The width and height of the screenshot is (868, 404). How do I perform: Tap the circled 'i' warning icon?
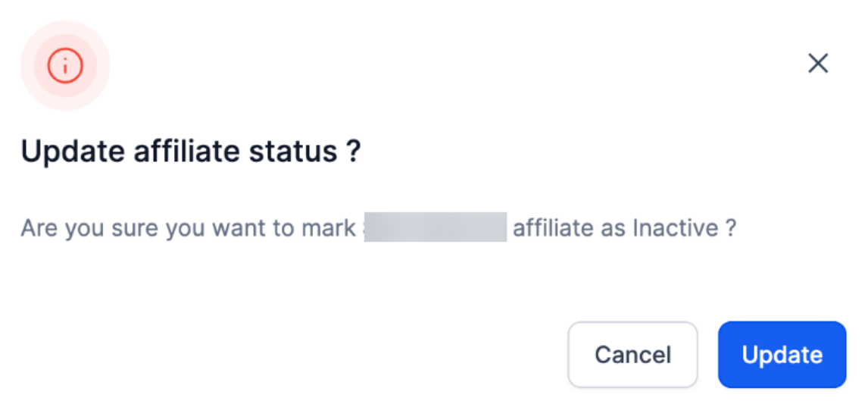pos(65,66)
